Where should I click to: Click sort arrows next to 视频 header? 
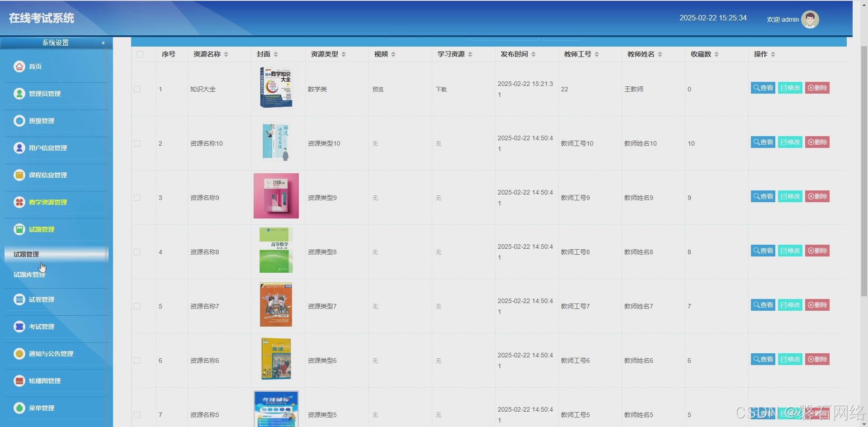393,54
